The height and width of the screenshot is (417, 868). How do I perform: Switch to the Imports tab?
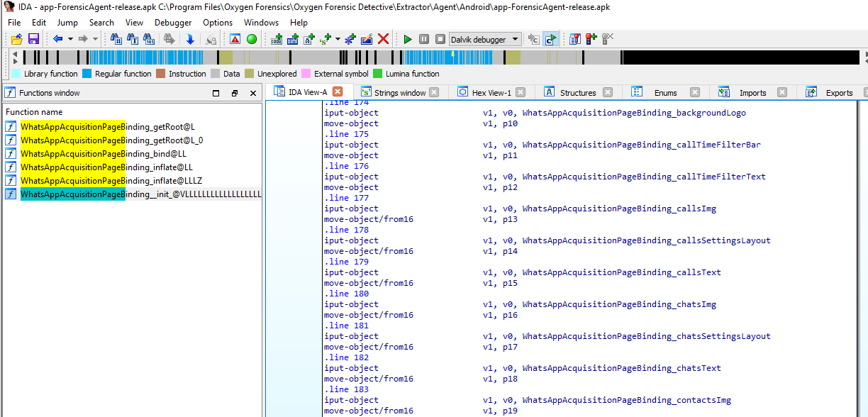pos(752,92)
